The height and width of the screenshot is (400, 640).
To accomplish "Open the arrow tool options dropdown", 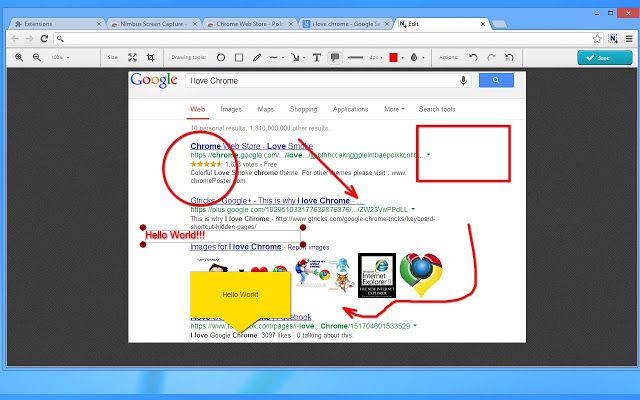I will [304, 58].
